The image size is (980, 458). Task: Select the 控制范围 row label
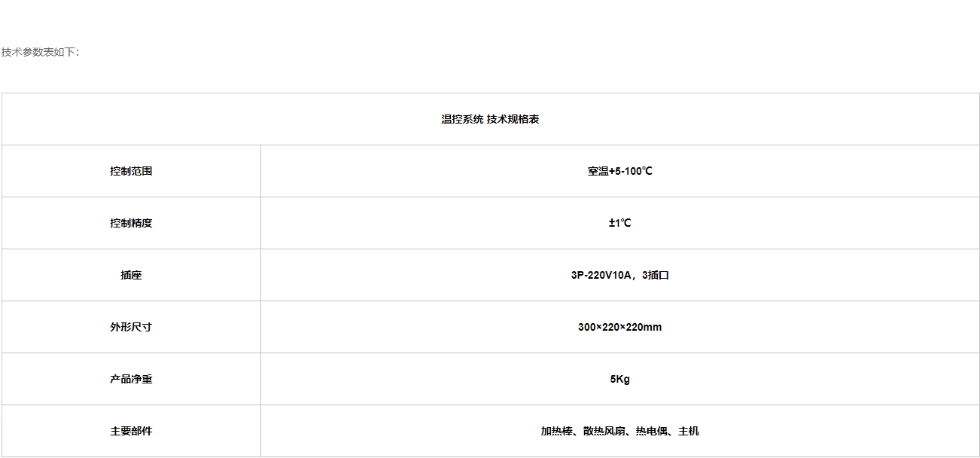[x=131, y=171]
